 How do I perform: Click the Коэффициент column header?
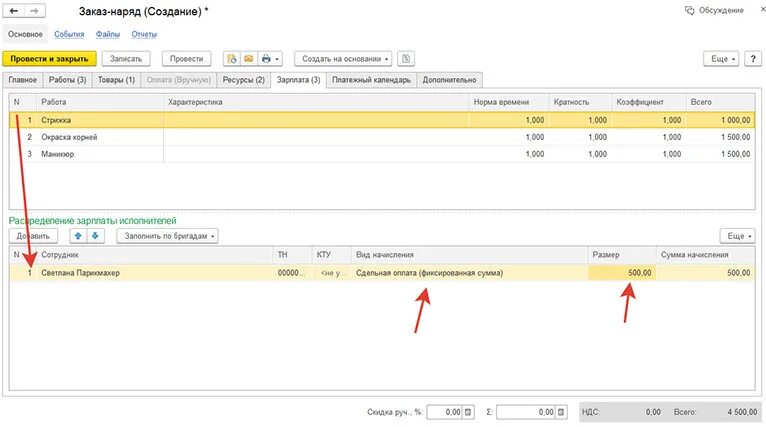[x=649, y=102]
